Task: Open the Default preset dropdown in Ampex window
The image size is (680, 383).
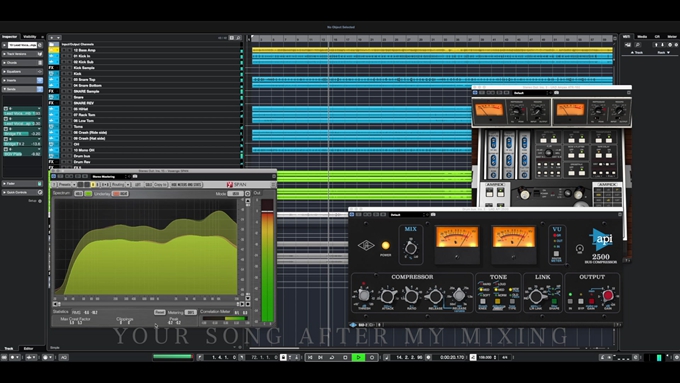Action: [533, 93]
